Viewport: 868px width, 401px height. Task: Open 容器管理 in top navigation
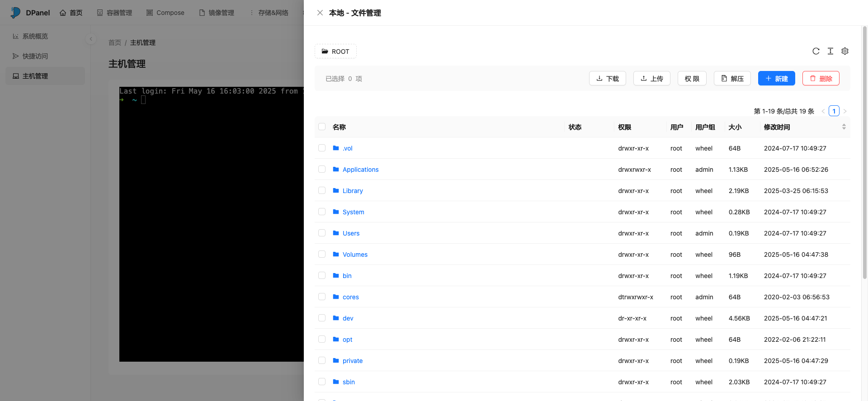pyautogui.click(x=115, y=13)
